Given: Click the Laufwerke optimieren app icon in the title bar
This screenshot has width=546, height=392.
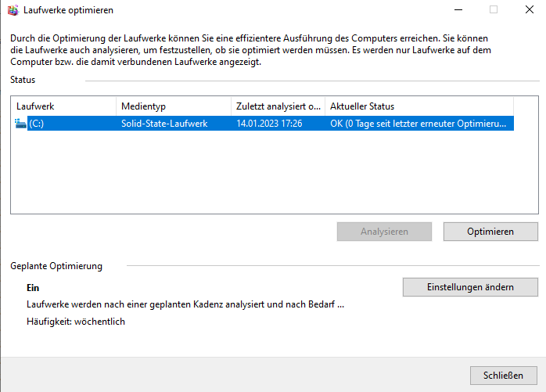Looking at the screenshot, I should point(13,10).
